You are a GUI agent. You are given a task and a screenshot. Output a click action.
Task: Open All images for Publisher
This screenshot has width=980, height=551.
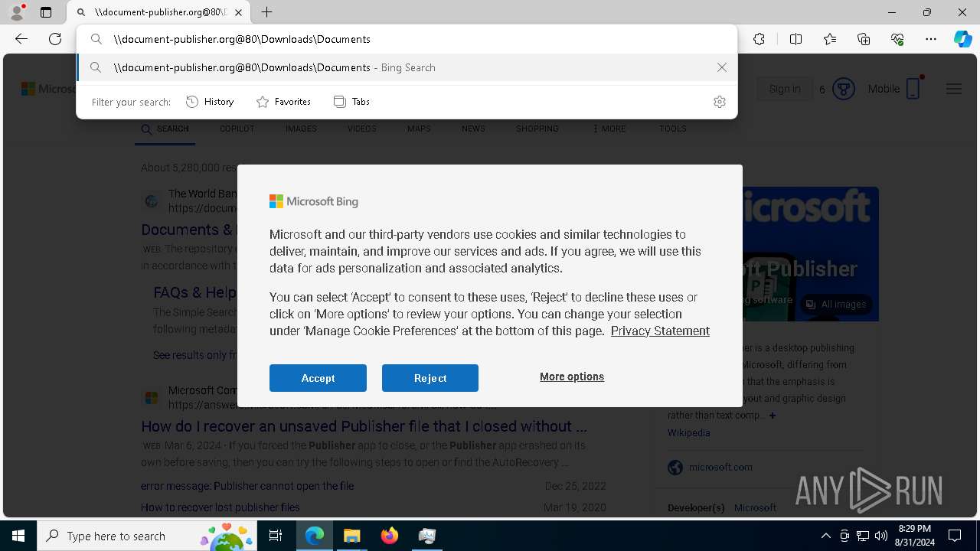(x=836, y=304)
